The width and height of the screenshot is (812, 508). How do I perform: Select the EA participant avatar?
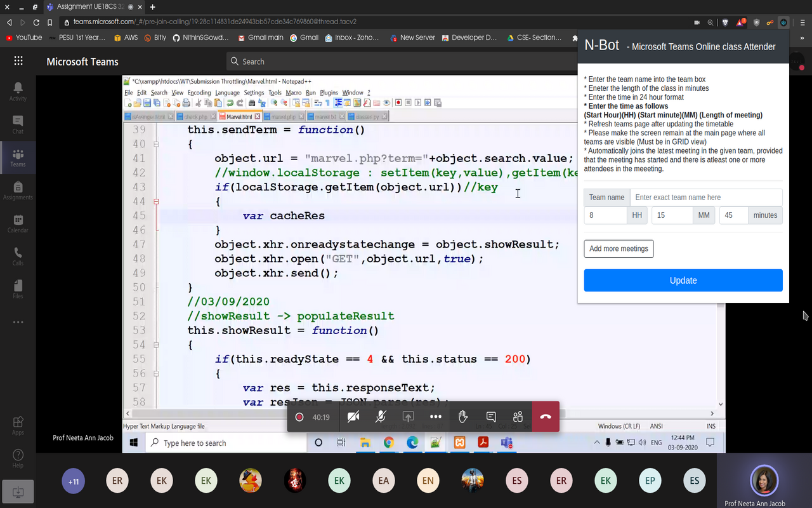point(384,481)
